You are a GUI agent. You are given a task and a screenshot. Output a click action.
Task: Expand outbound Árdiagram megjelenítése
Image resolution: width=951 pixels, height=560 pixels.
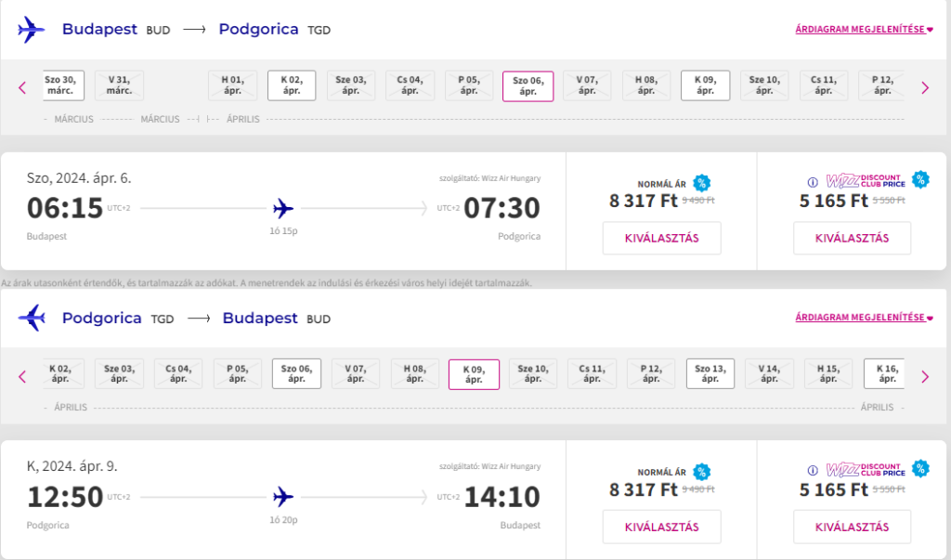[865, 29]
